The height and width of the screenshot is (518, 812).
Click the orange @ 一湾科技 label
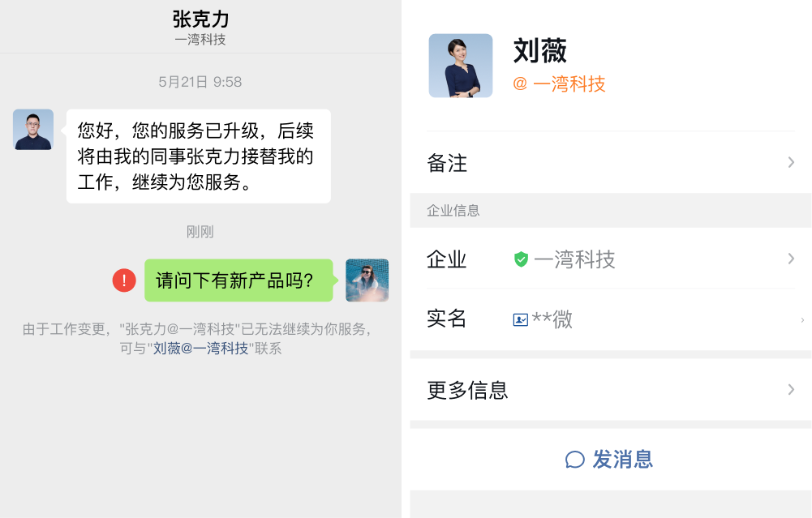click(559, 83)
